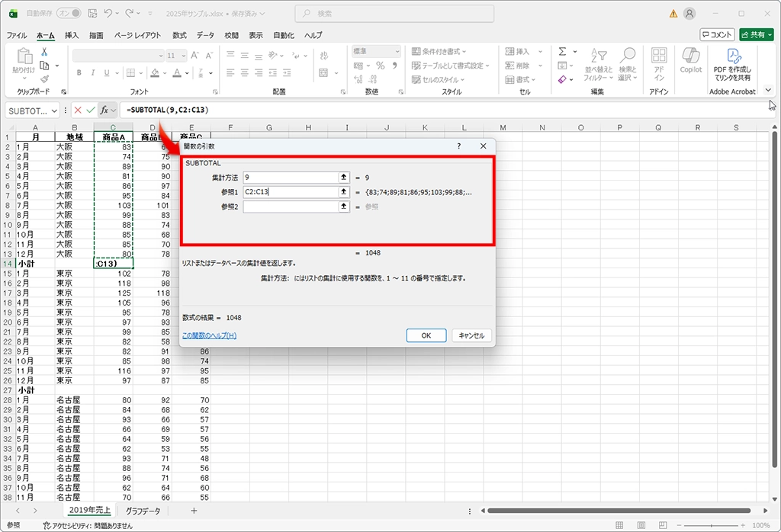Click the cancel formula X icon
Image resolution: width=781 pixels, height=532 pixels.
tap(78, 111)
